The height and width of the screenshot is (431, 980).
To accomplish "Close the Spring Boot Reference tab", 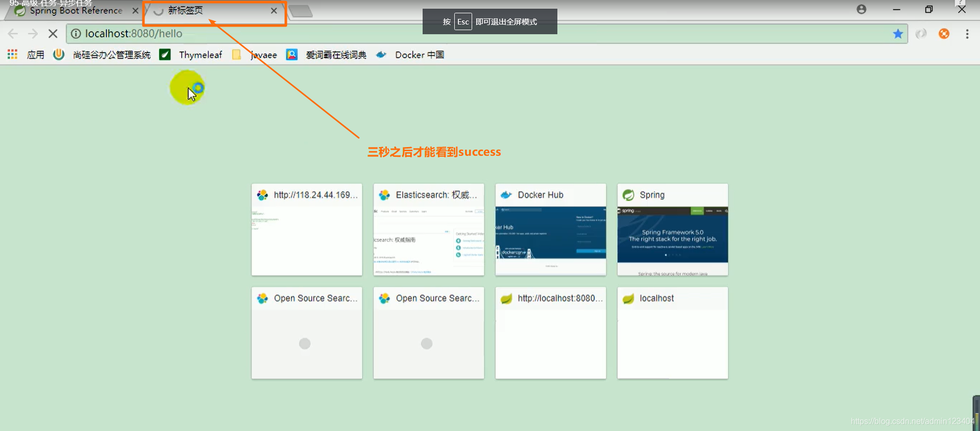I will coord(135,11).
